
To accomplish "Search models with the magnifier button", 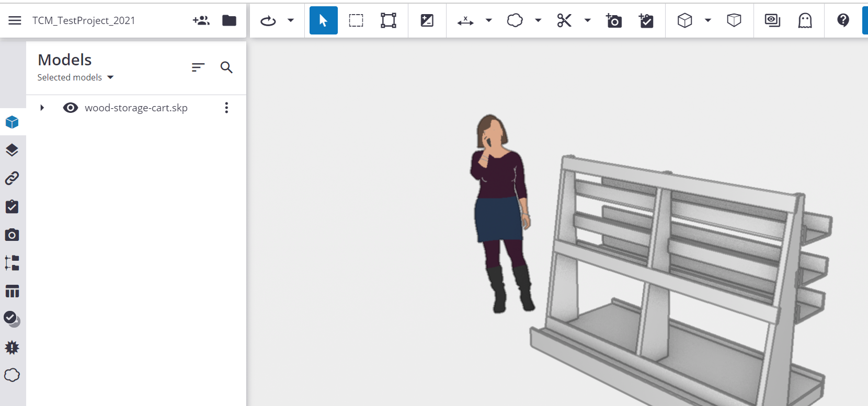I will [x=226, y=67].
